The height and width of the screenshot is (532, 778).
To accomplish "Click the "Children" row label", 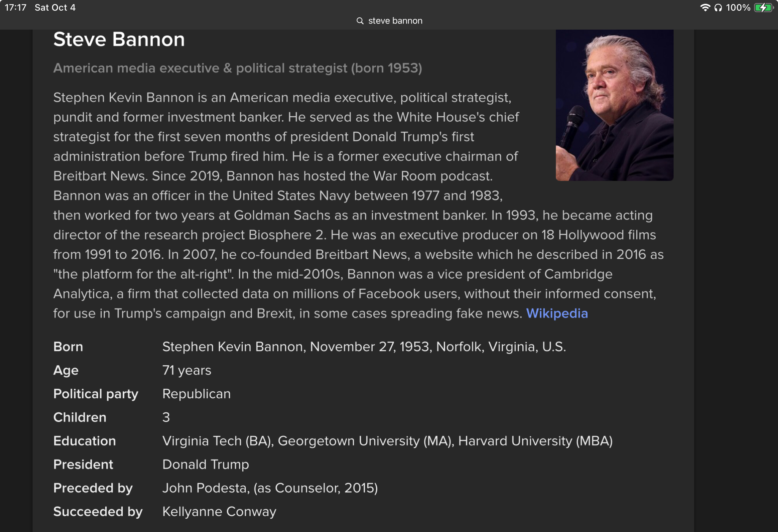I will point(80,417).
